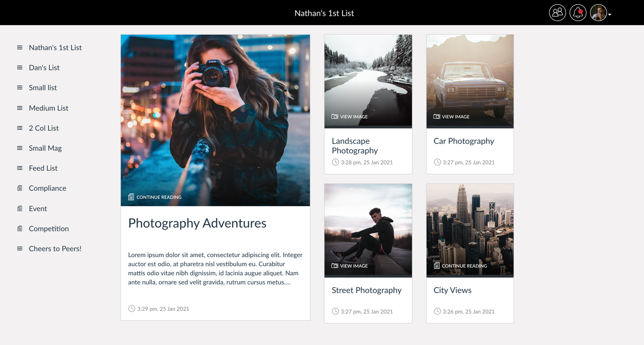Image resolution: width=644 pixels, height=345 pixels.
Task: Expand the profile dropdown caret
Action: pyautogui.click(x=610, y=15)
